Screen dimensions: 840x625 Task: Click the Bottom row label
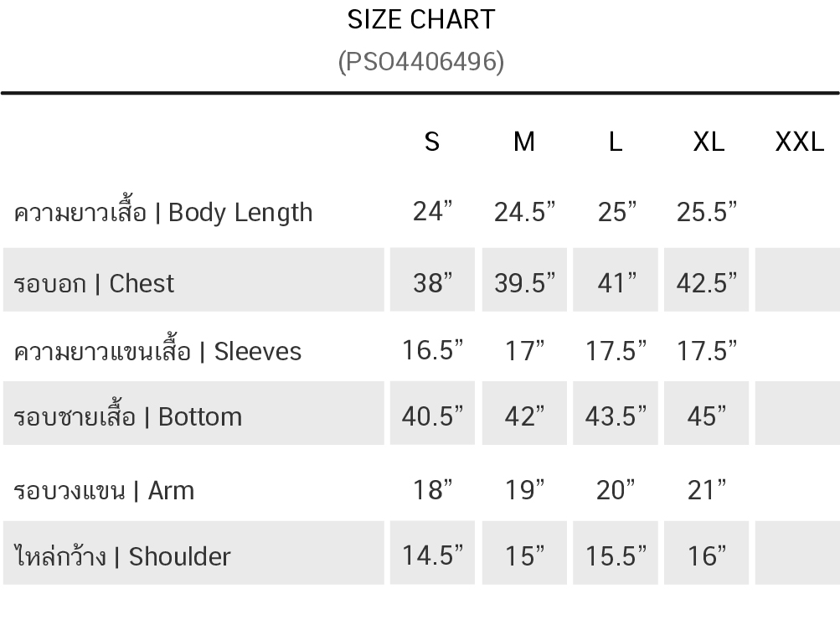[127, 416]
